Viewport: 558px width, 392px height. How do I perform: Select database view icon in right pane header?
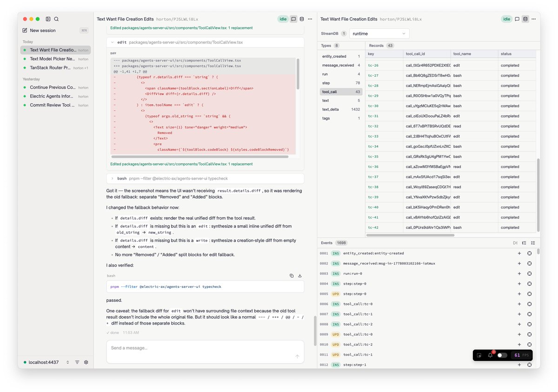click(525, 19)
